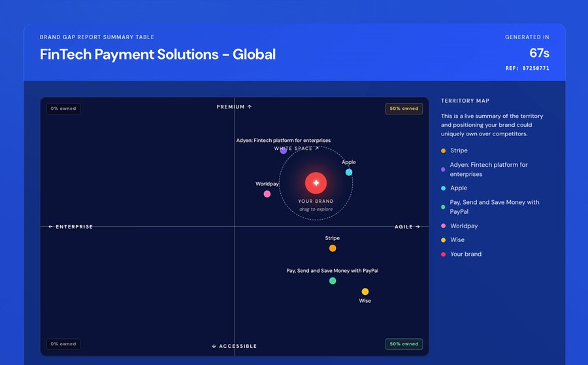Click the bottom-right 50% owned badge
This screenshot has width=588, height=365.
pyautogui.click(x=404, y=344)
